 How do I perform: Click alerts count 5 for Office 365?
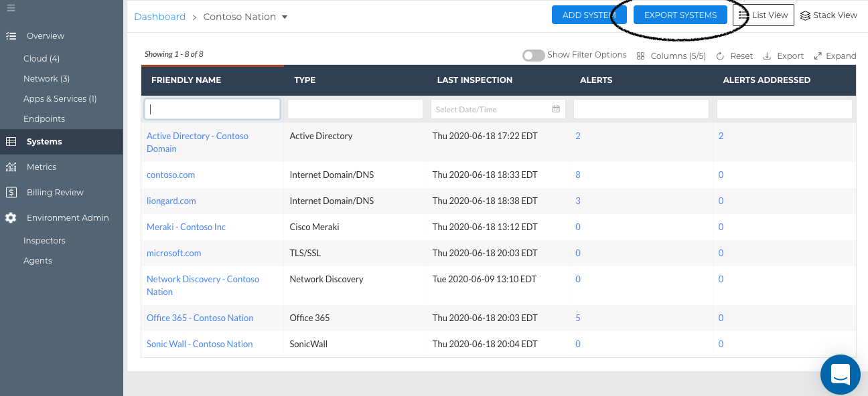pos(578,318)
